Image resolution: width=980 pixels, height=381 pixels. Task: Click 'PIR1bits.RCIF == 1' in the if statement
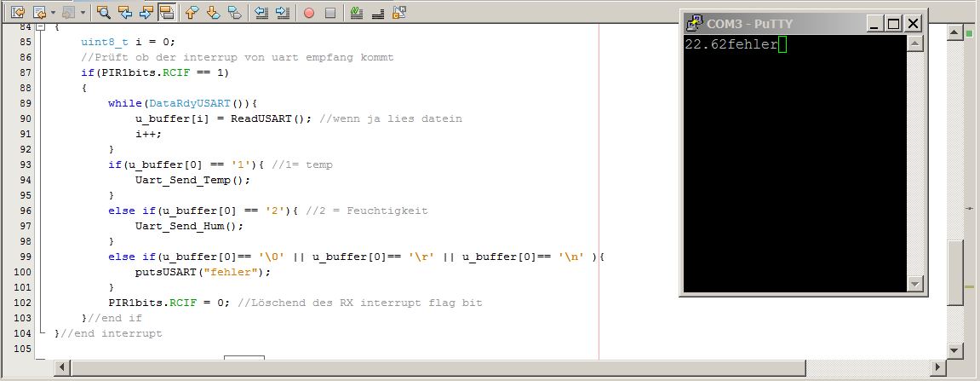pos(163,72)
